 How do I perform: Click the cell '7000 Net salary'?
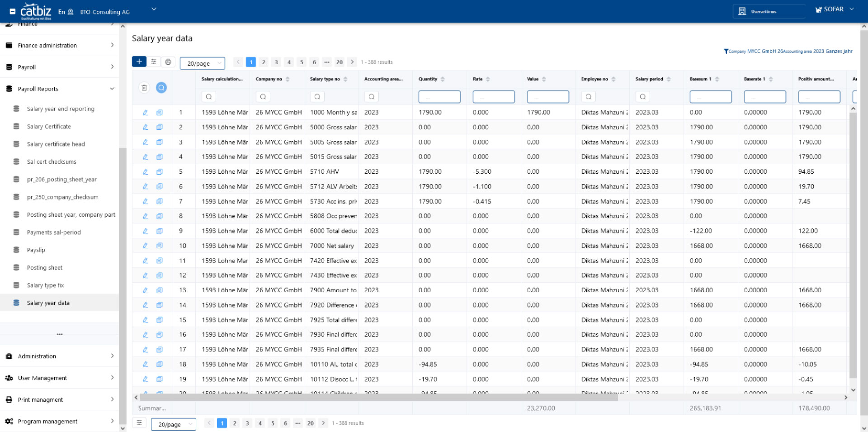tap(331, 246)
